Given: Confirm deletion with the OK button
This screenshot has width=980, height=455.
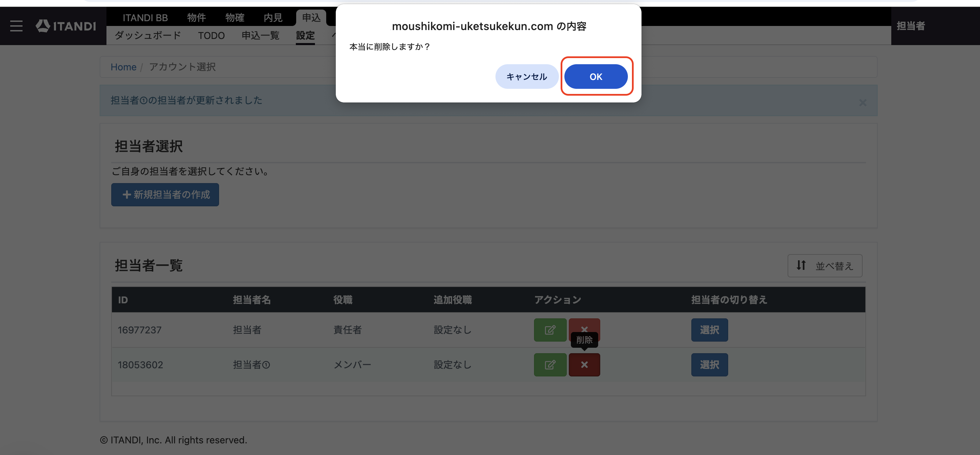Looking at the screenshot, I should (x=596, y=77).
